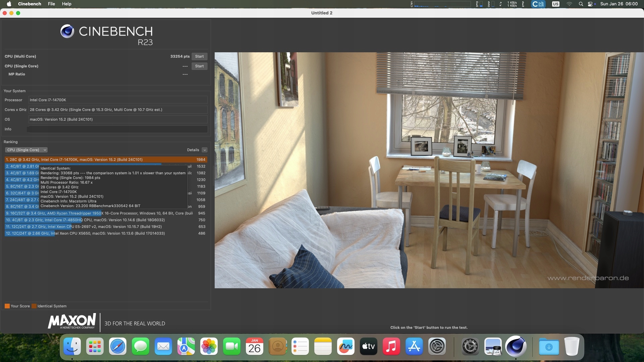Open the Help menu
Image resolution: width=644 pixels, height=362 pixels.
66,4
